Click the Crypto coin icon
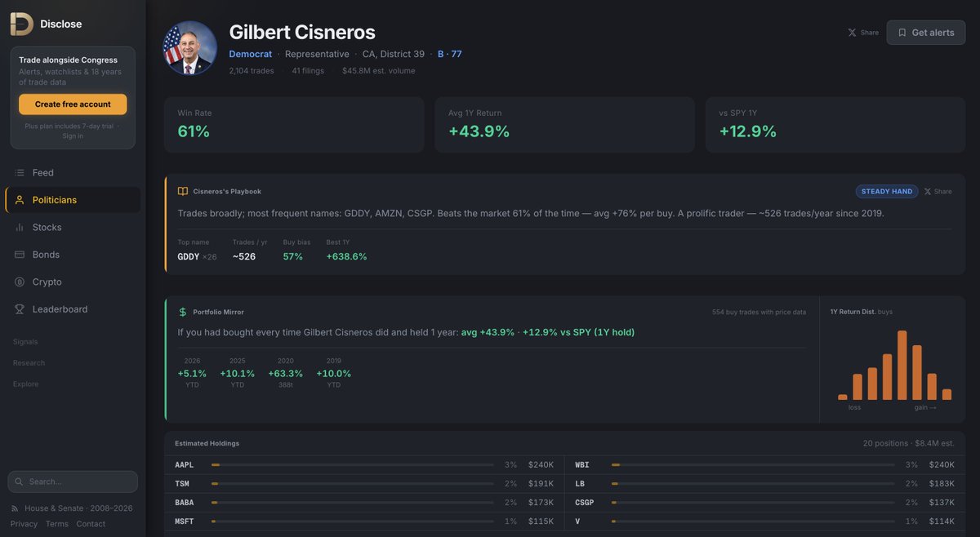 pyautogui.click(x=20, y=282)
